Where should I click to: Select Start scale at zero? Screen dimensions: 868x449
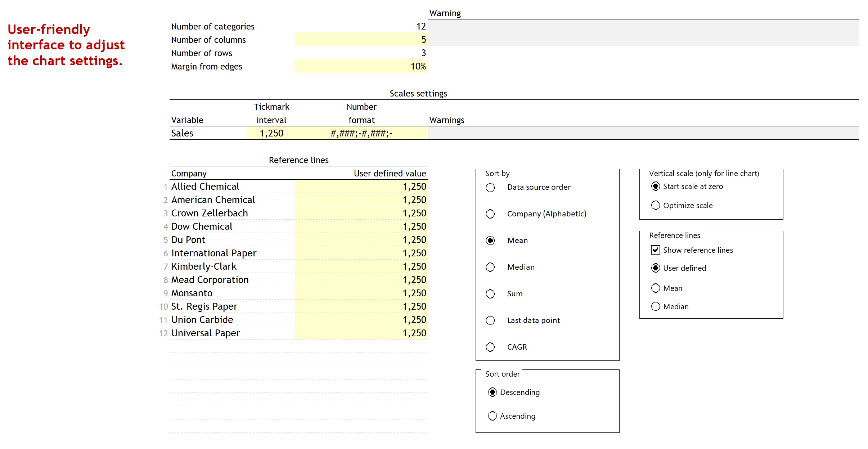point(656,186)
